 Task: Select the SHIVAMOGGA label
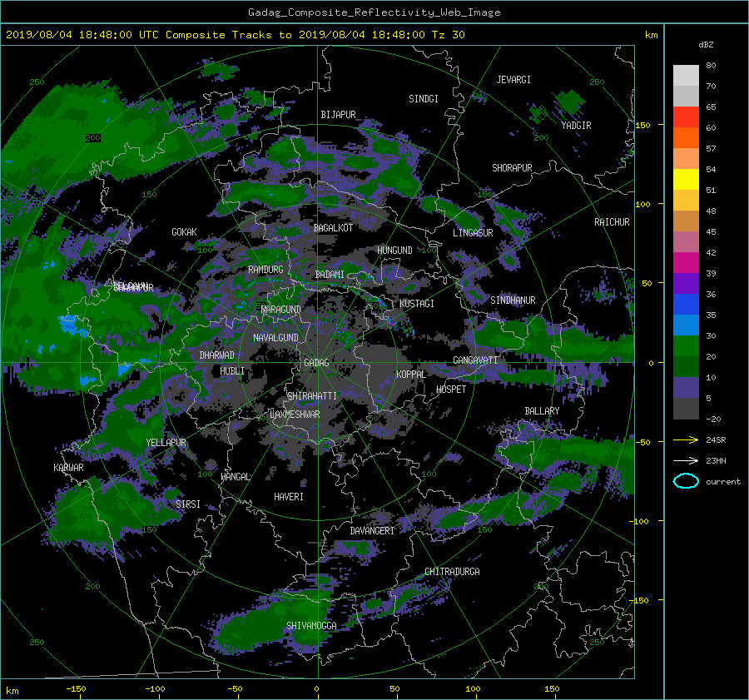click(x=311, y=626)
